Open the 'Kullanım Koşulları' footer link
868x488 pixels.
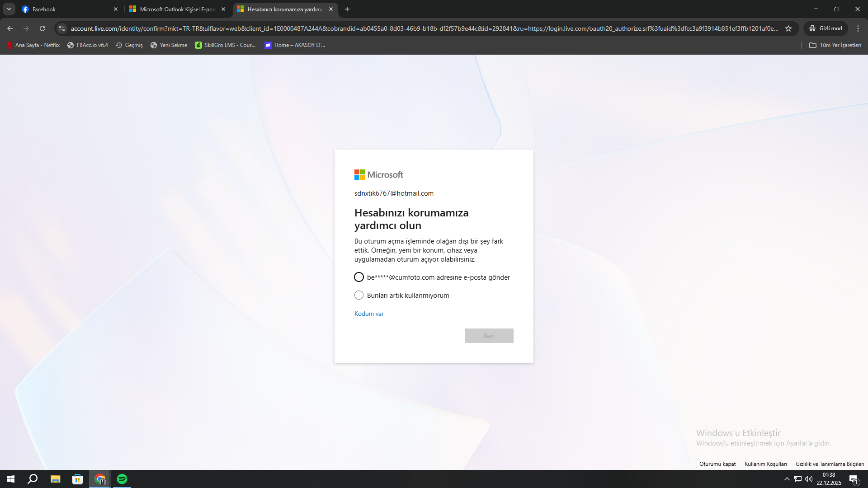coord(766,464)
